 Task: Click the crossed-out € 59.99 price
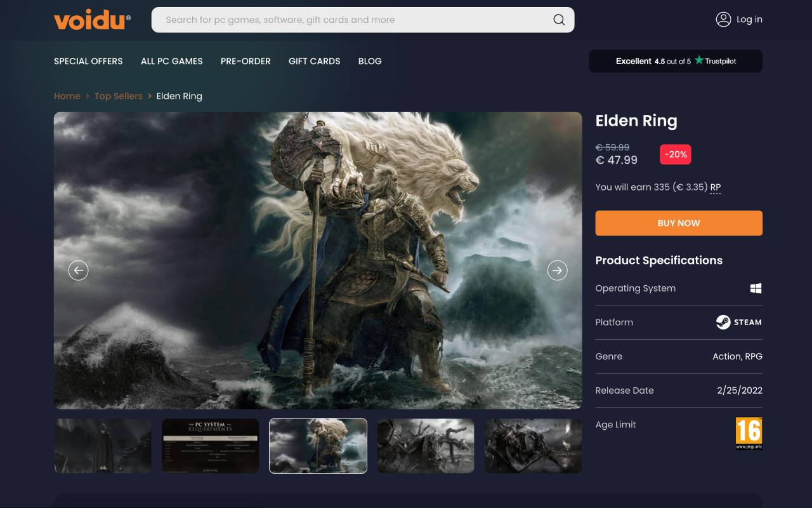click(x=613, y=147)
